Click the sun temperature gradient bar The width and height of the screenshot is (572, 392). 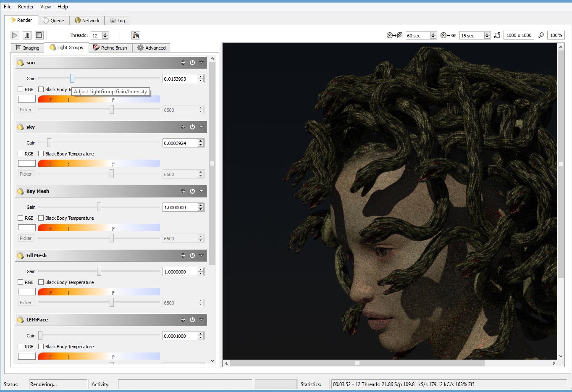pyautogui.click(x=99, y=99)
